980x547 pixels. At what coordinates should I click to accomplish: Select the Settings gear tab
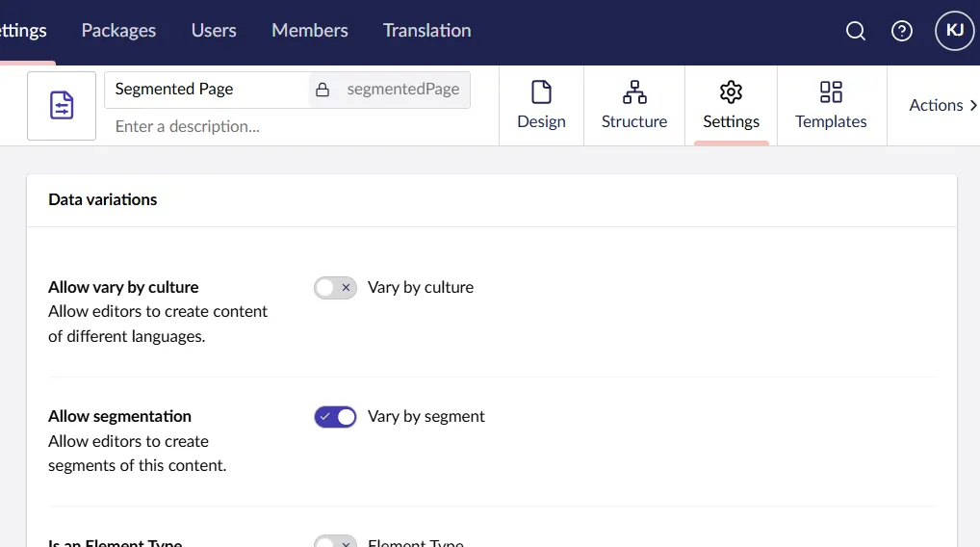click(731, 106)
